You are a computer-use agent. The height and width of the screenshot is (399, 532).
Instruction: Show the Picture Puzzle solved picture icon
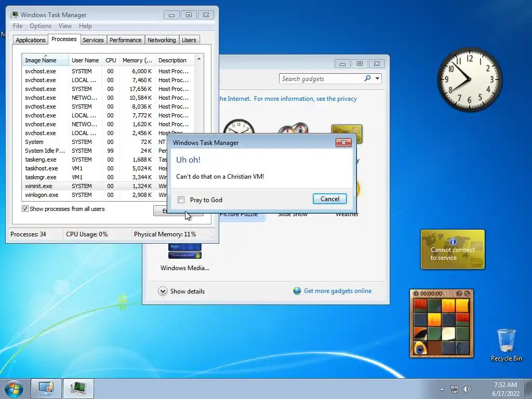459,294
